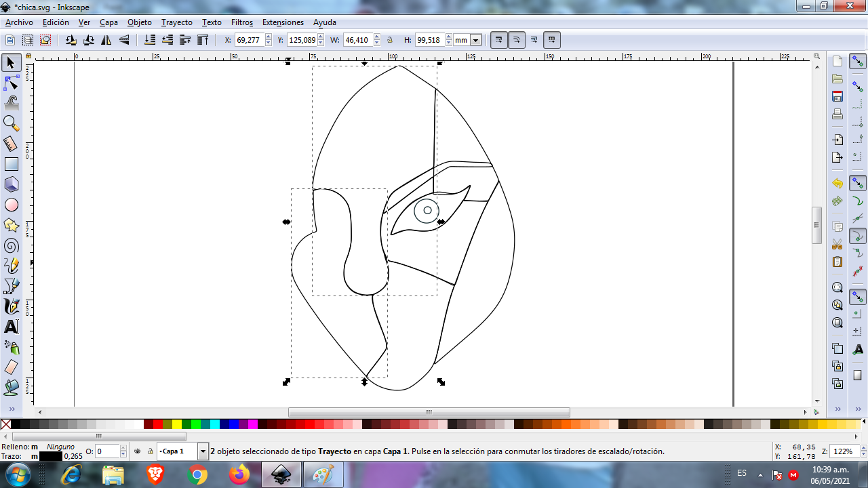
Task: Select the Paint bucket fill tool
Action: pos(11,388)
